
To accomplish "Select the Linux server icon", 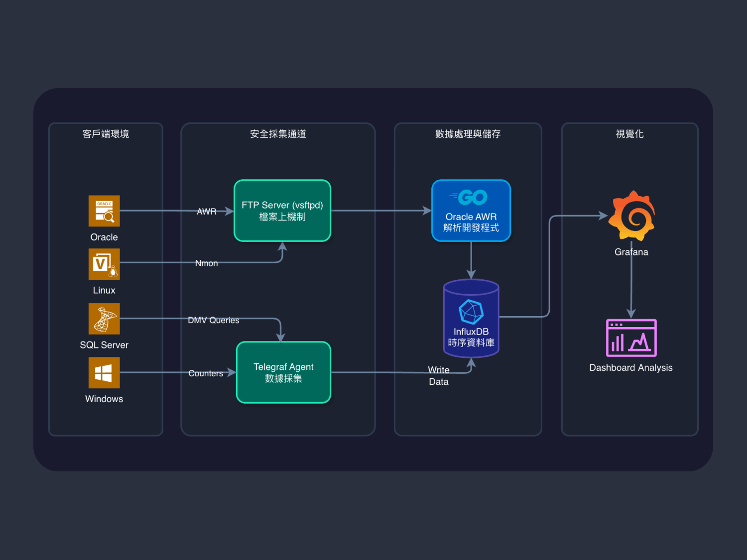I will pos(104,264).
